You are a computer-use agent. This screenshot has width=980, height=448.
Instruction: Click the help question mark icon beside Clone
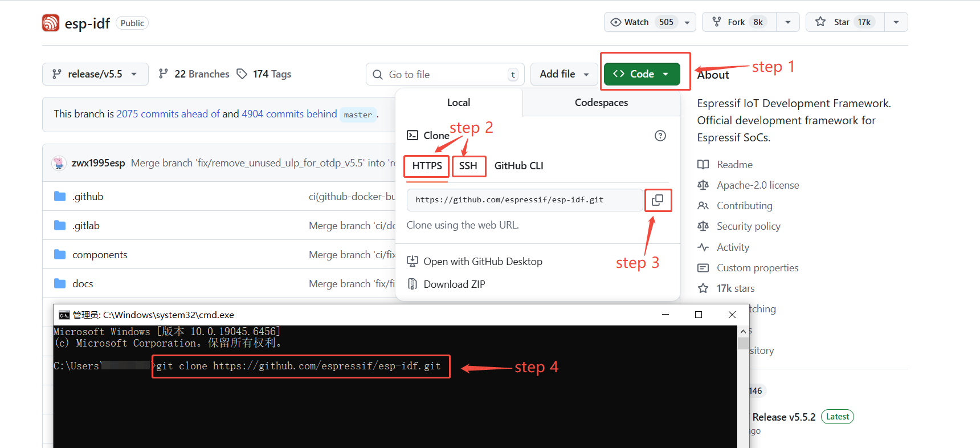click(660, 136)
